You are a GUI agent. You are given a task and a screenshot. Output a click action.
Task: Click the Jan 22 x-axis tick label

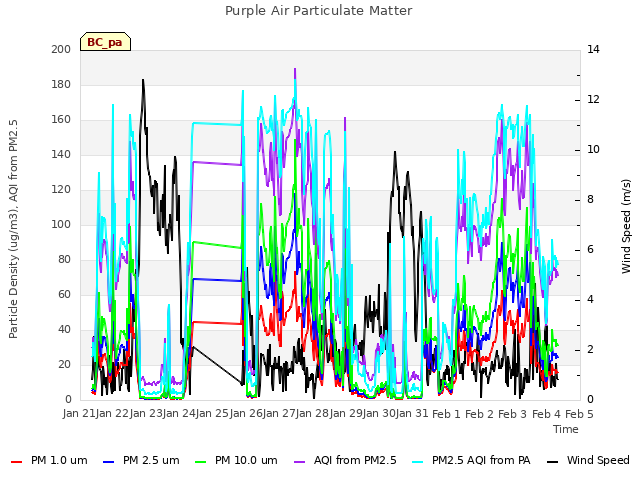point(113,413)
